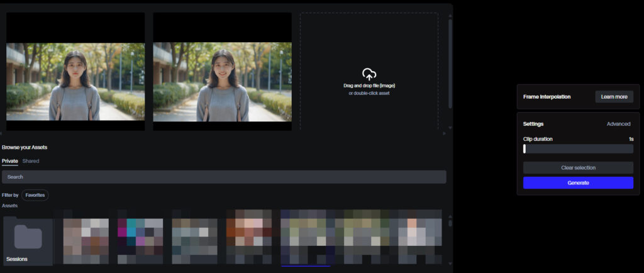Switch to the Private assets tab

pos(10,161)
